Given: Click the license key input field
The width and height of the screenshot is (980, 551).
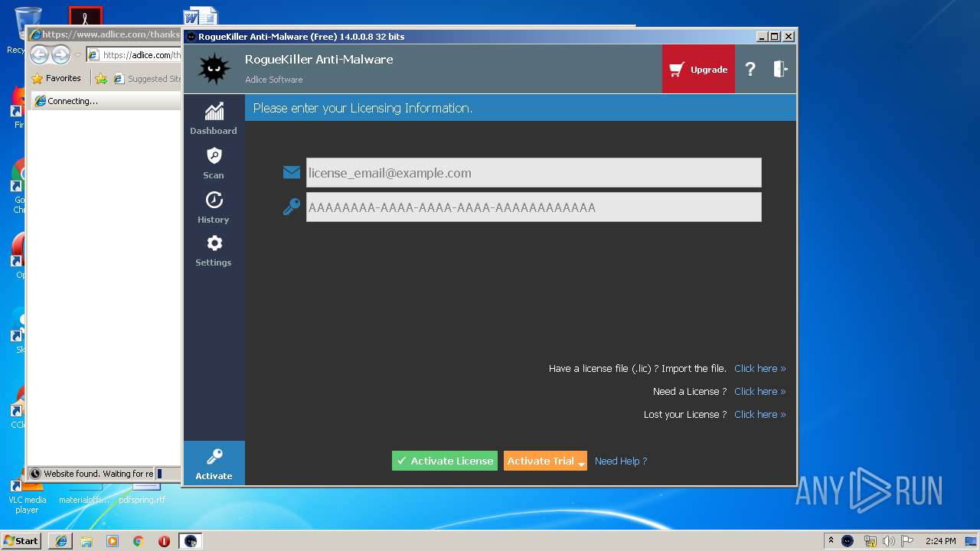Looking at the screenshot, I should pos(534,207).
